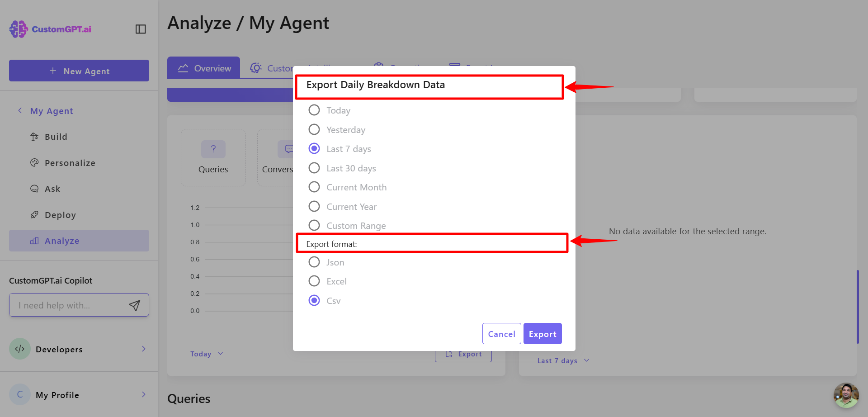Open the Analyze sidebar item

tap(79, 241)
